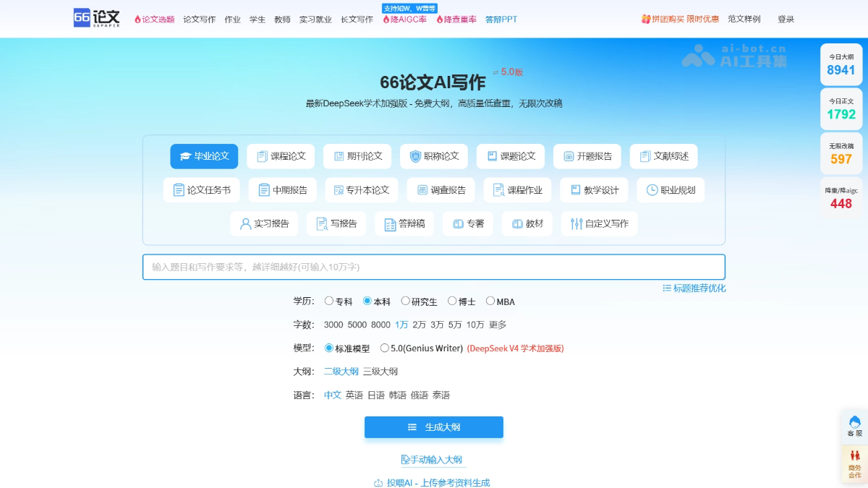Select the 专科 education radio
Viewport: 868px width, 488px height.
tap(329, 301)
